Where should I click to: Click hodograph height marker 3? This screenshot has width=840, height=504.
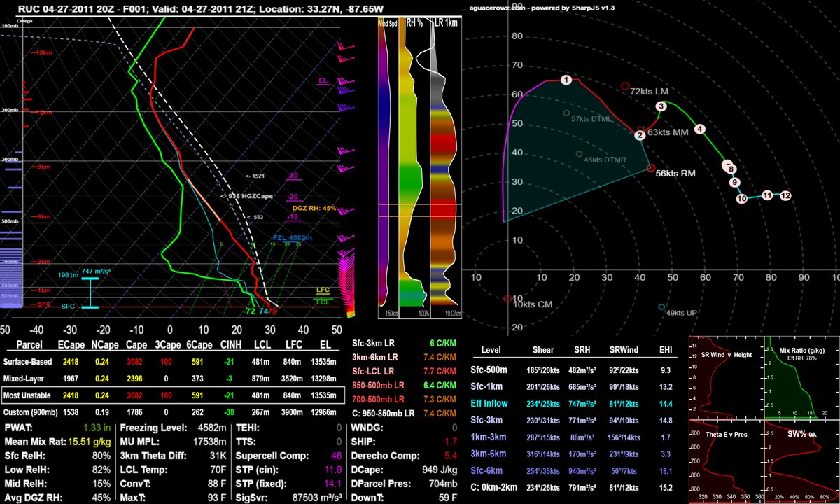660,106
